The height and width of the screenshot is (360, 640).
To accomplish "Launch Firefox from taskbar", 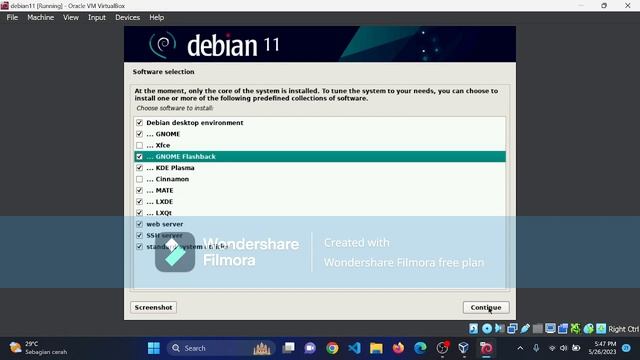I will pos(398,348).
